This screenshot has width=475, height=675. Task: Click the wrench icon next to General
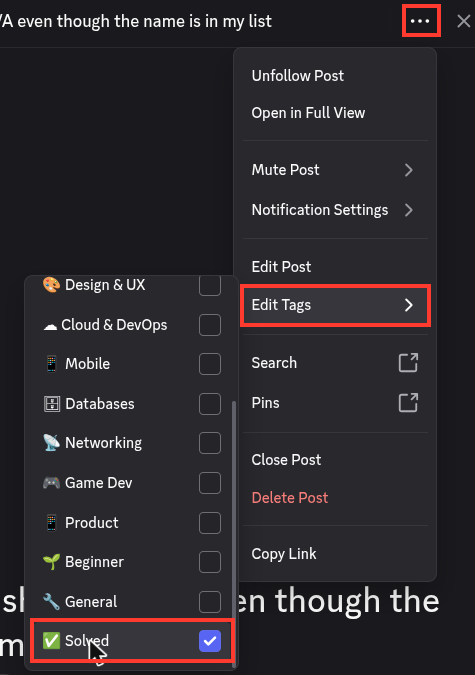click(x=51, y=602)
